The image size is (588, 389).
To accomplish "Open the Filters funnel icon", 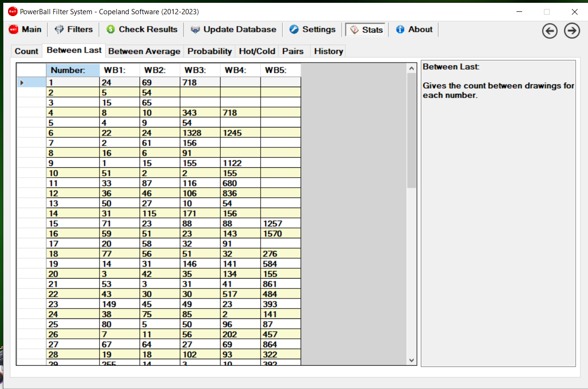I will [x=59, y=29].
